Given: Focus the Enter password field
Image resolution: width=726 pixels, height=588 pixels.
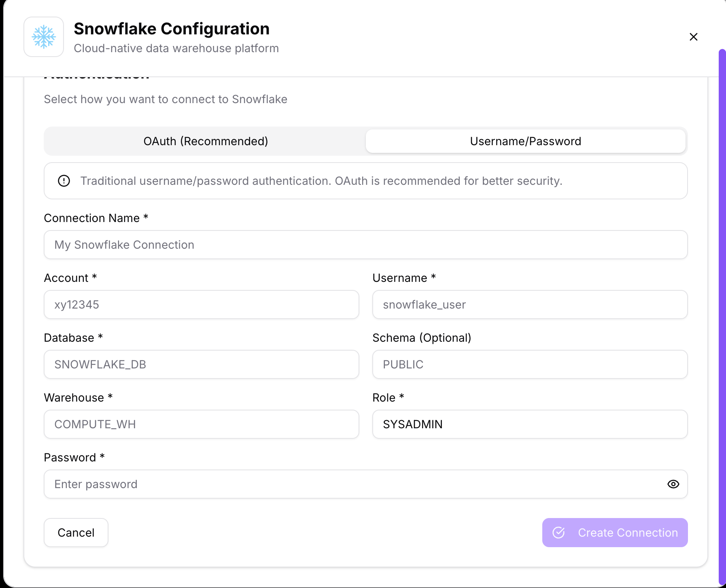Looking at the screenshot, I should click(x=356, y=484).
